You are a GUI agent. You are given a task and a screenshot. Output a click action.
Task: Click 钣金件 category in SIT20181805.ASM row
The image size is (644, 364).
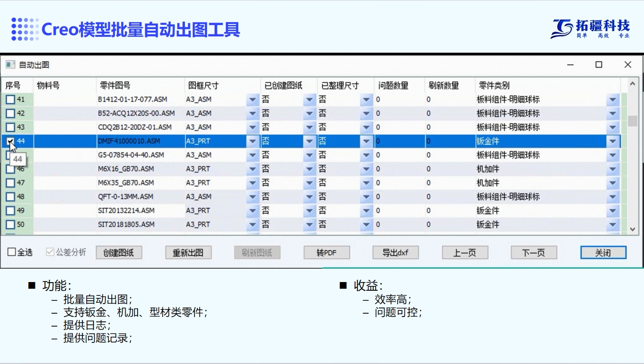pyautogui.click(x=488, y=225)
